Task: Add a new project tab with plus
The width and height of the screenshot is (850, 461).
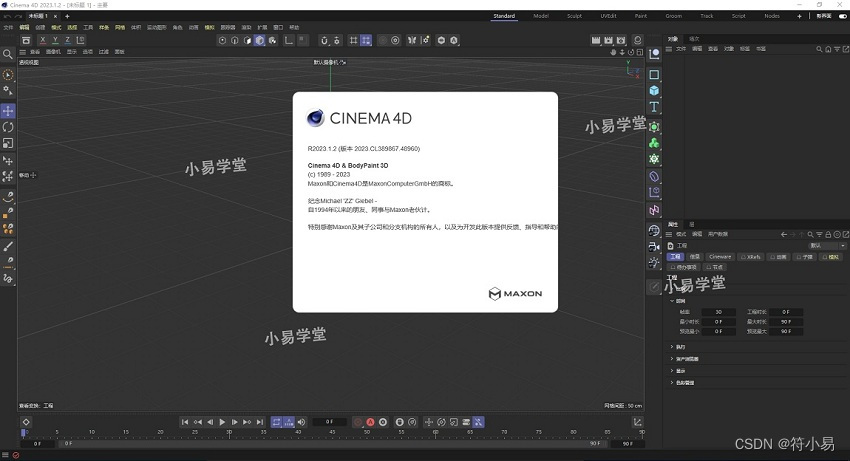Action: (x=67, y=16)
